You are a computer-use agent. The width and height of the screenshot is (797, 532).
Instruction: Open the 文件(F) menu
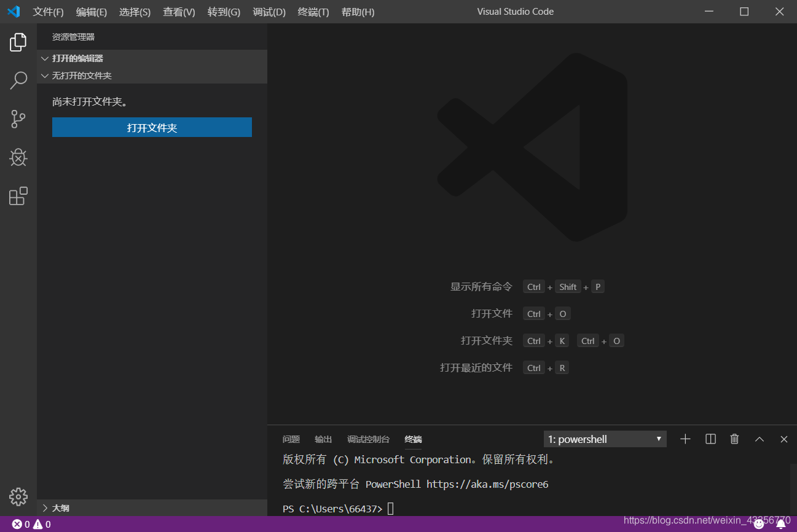click(48, 12)
